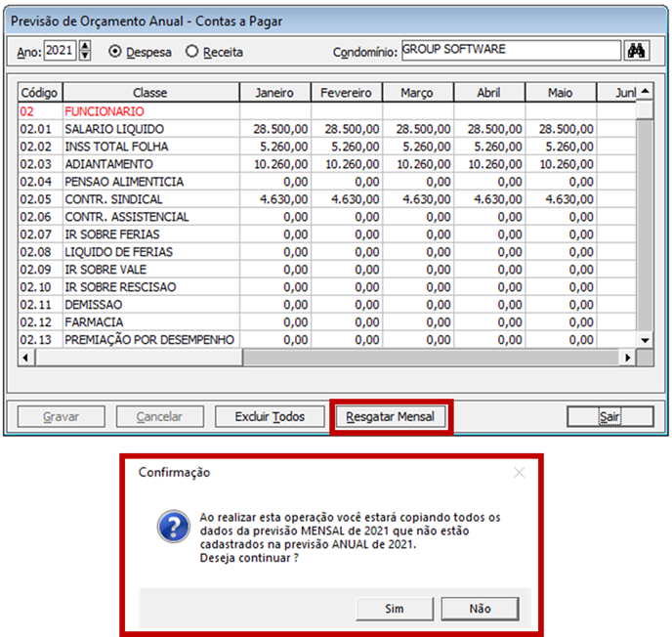Decrease the Ano value with the down arrow
Viewport: 672px width, 637px height.
[85, 56]
